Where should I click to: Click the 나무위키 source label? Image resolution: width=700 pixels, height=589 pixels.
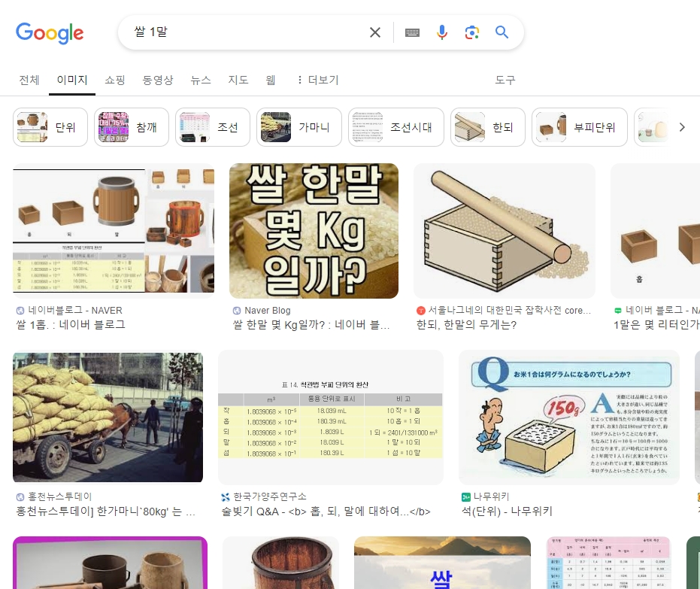pos(491,496)
